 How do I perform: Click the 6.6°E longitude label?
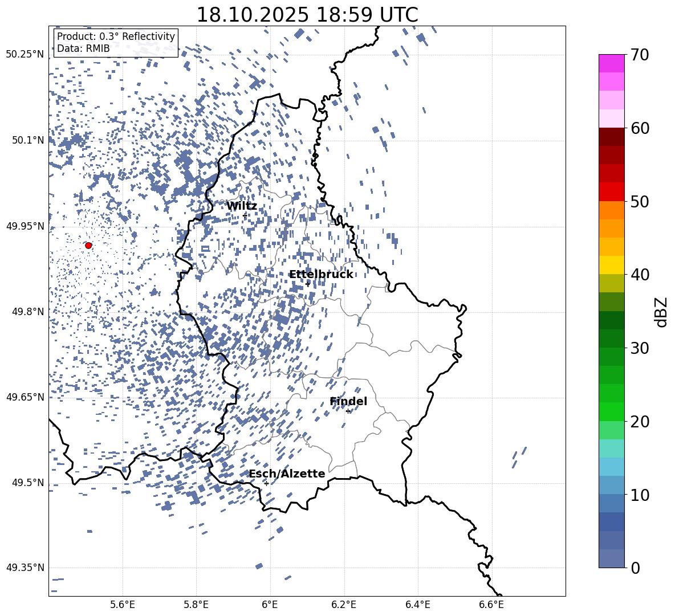point(491,605)
